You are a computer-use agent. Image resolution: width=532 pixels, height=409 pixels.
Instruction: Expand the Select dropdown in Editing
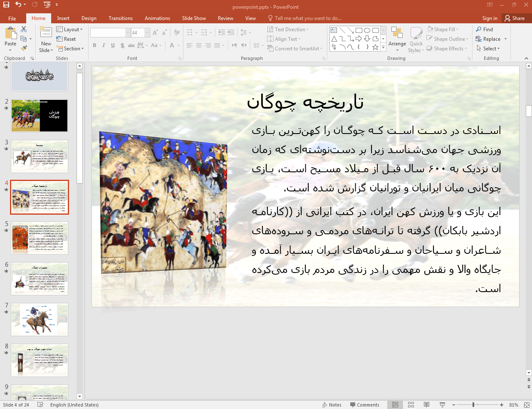coord(488,49)
